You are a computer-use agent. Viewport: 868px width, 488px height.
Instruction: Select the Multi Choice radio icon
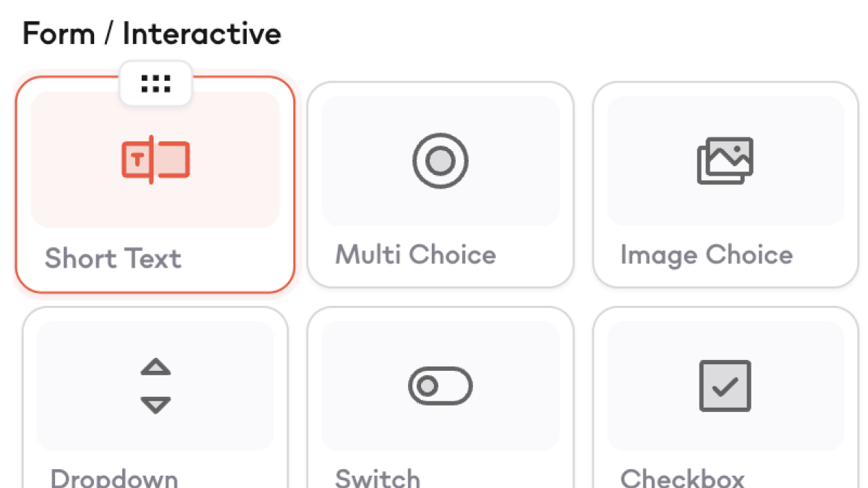[x=440, y=160]
